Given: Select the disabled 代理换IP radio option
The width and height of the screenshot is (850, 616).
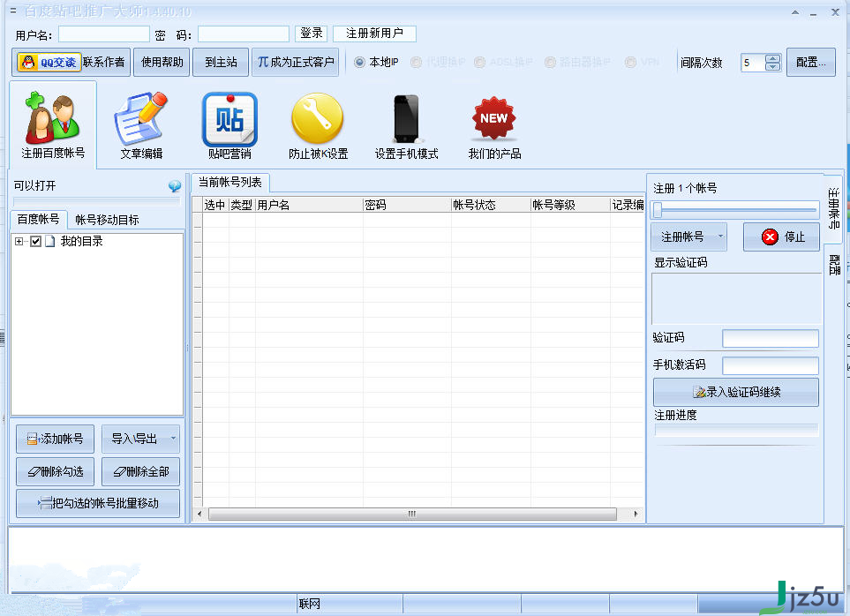Looking at the screenshot, I should click(416, 63).
